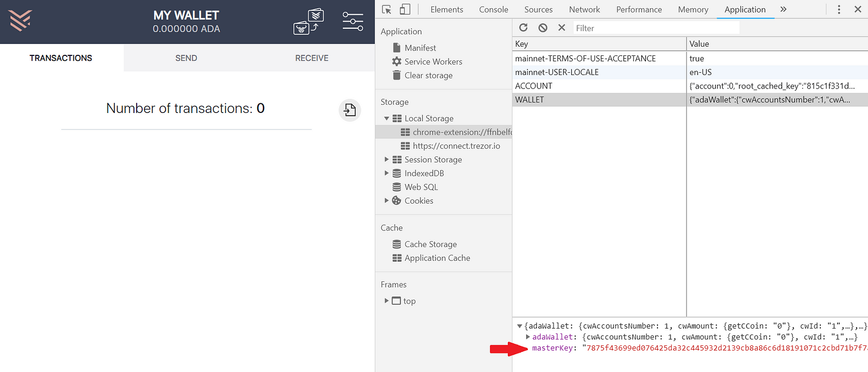Select the WALLET key row
Image resolution: width=868 pixels, height=372 pixels.
599,99
